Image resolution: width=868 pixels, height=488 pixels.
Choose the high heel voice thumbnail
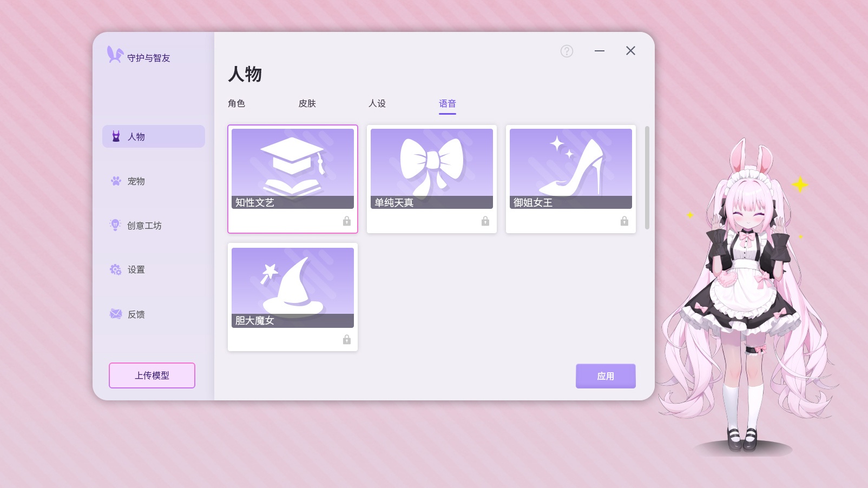point(571,168)
